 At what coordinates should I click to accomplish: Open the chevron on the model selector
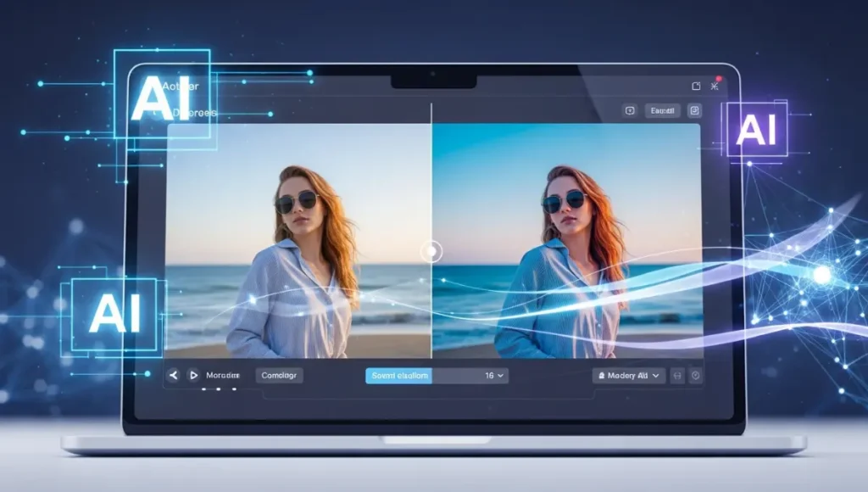655,376
